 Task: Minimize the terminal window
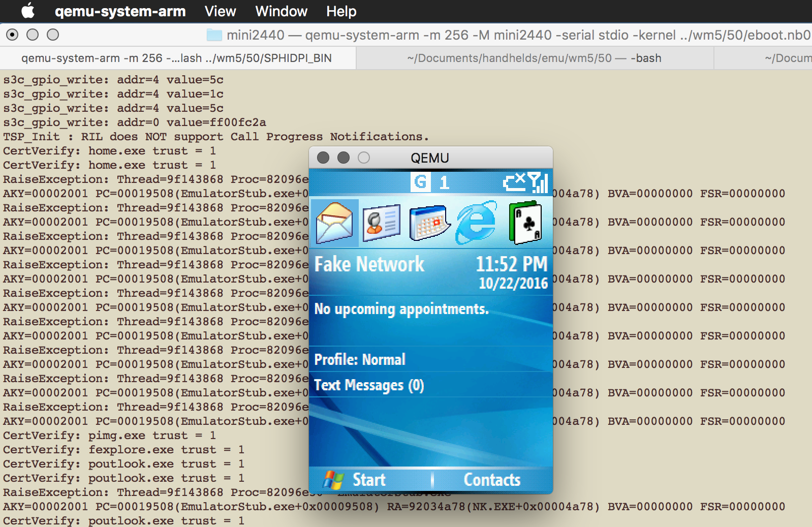click(x=33, y=35)
